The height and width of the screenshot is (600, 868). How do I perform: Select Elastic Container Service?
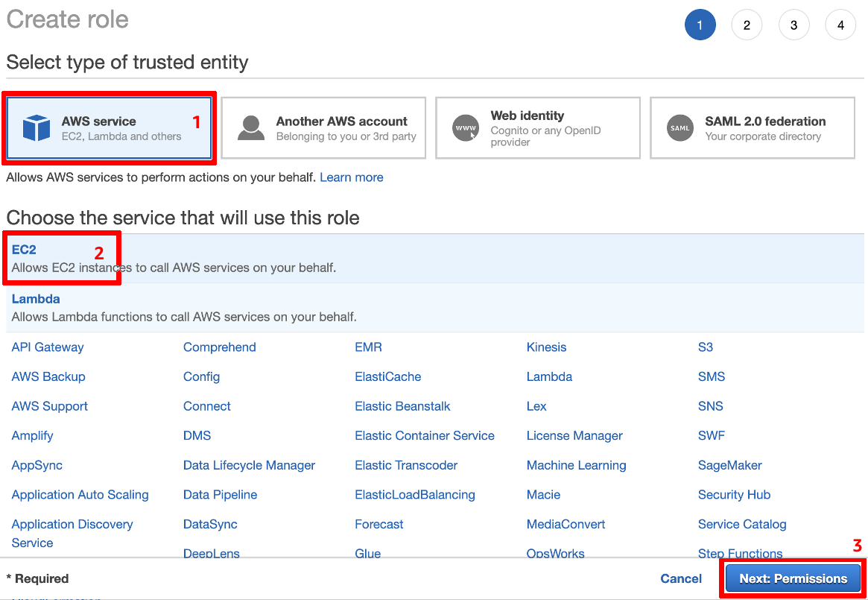point(425,435)
